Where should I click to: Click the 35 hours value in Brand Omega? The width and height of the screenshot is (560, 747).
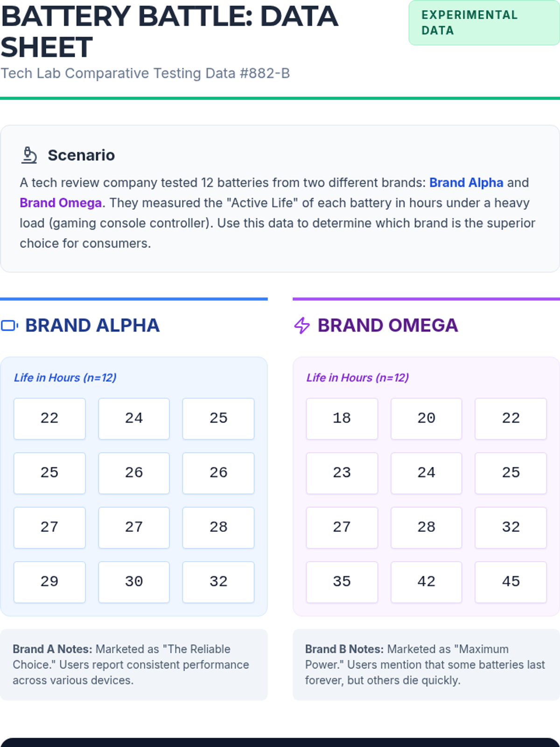pos(342,582)
